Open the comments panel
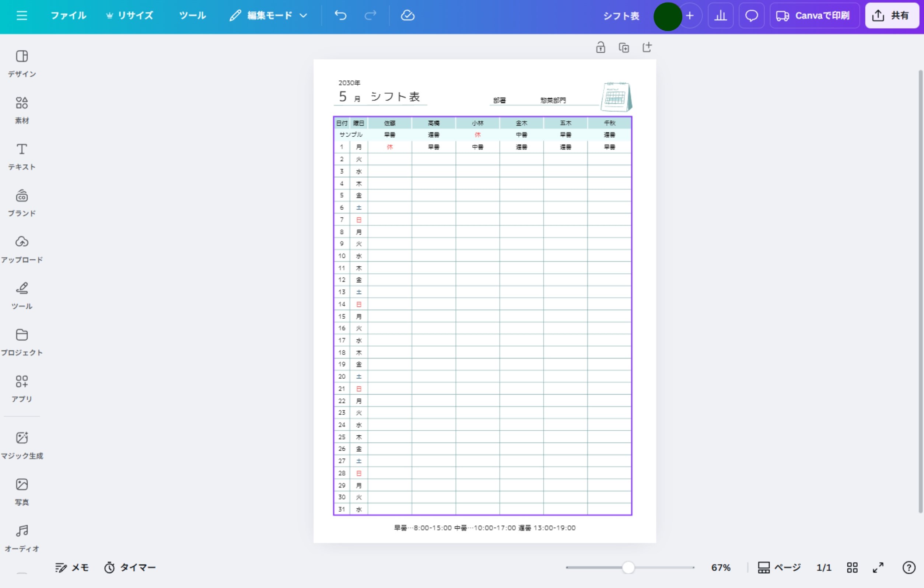 pyautogui.click(x=751, y=16)
